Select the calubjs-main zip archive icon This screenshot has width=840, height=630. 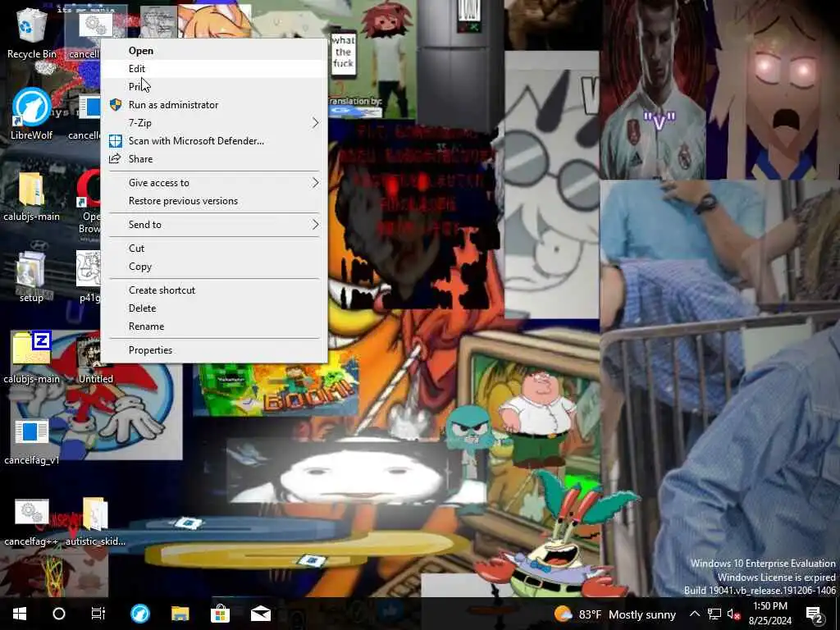(x=32, y=358)
